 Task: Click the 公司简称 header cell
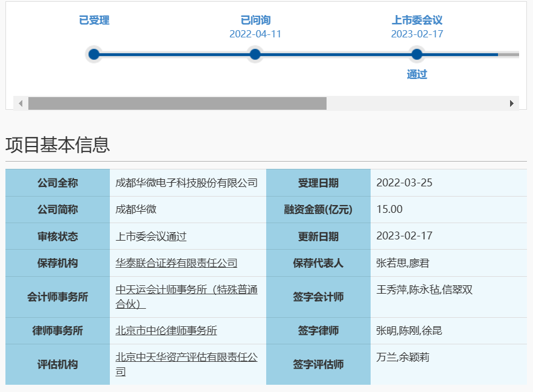[57, 209]
